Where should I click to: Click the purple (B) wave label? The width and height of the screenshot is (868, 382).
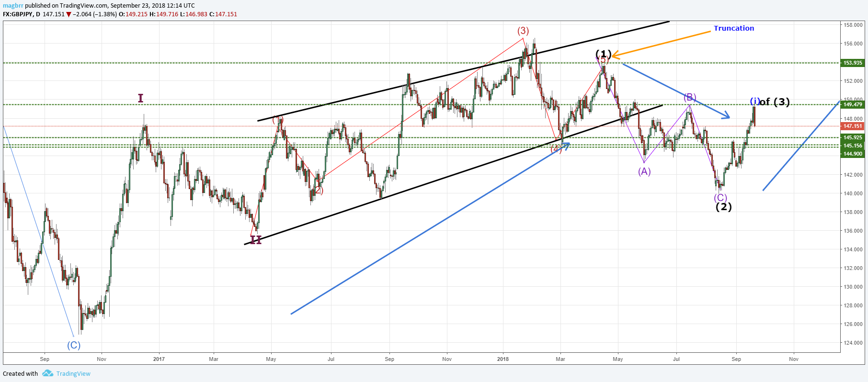point(690,97)
